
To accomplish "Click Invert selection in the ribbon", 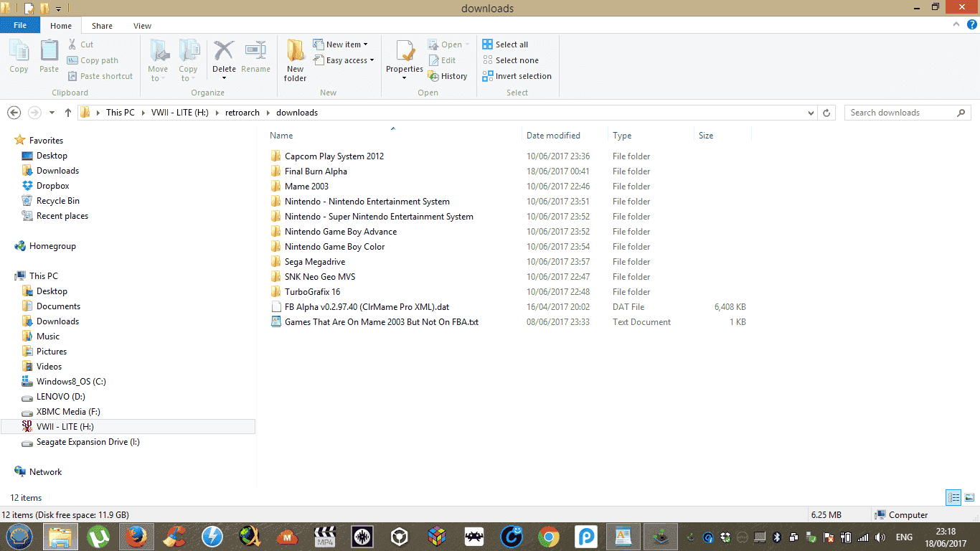I will tap(517, 76).
